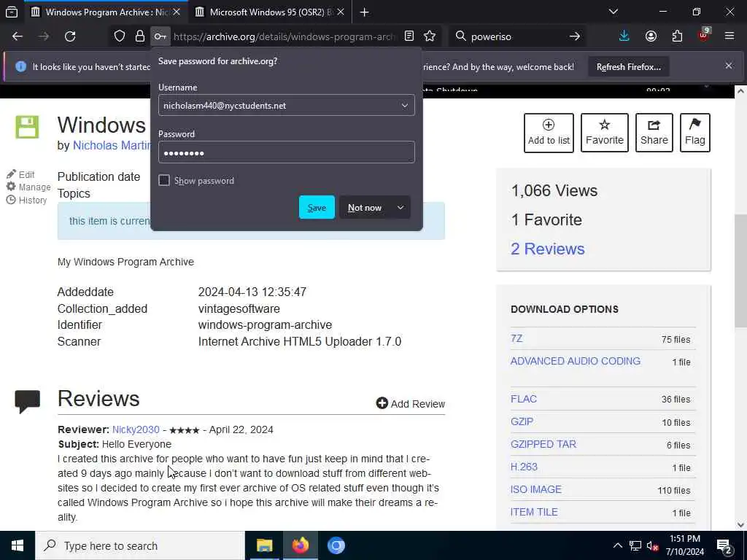Viewport: 747px width, 560px height.
Task: Click the Firefox taskbar icon
Action: coord(300,545)
